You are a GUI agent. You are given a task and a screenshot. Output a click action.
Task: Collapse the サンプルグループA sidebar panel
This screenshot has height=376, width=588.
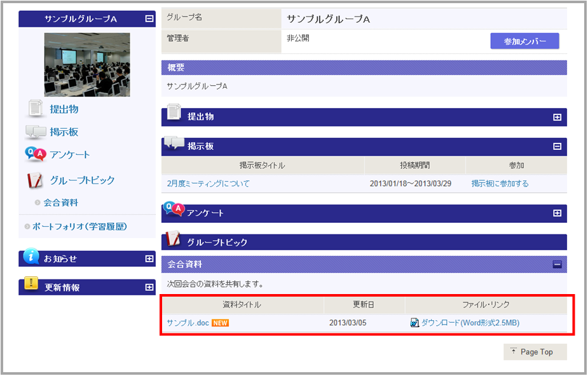(149, 18)
